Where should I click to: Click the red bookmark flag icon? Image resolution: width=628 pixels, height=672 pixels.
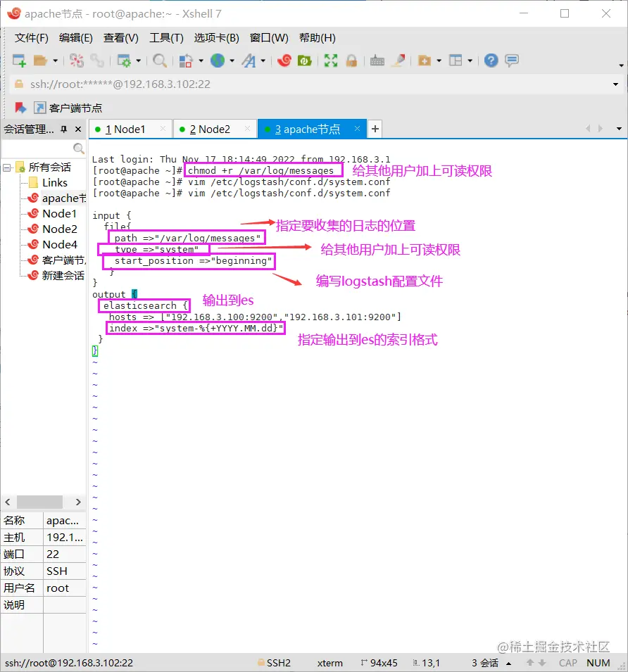[20, 108]
